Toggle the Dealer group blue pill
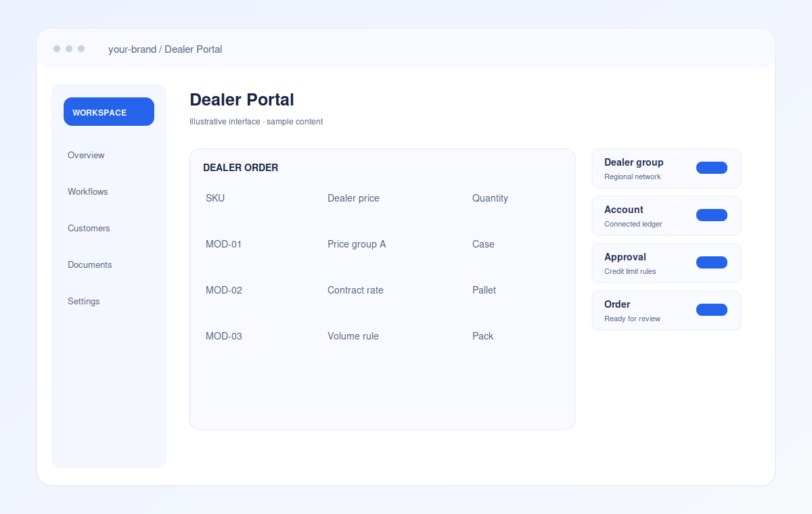 coord(711,168)
